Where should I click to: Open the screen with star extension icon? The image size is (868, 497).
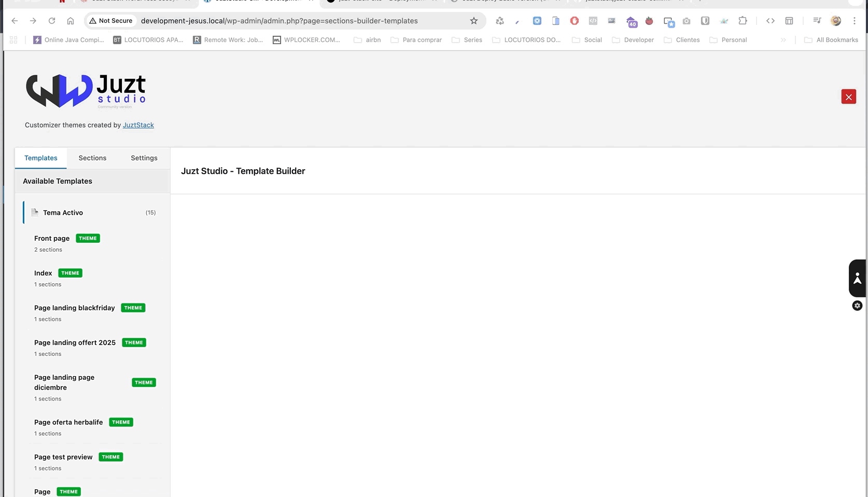668,22
